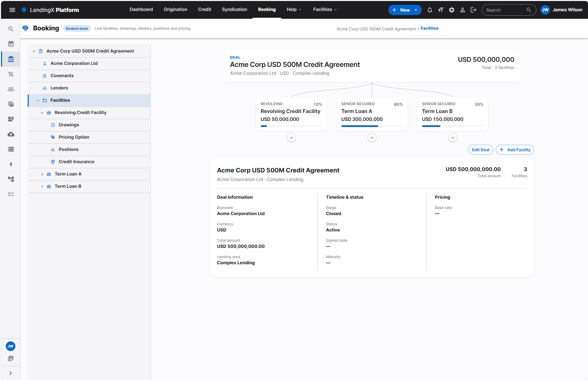Click the user profile icon in top bar
This screenshot has height=380, width=588.
(463, 10)
